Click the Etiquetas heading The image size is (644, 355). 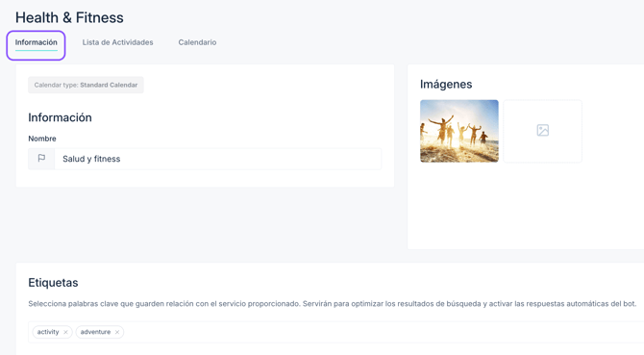pos(53,283)
